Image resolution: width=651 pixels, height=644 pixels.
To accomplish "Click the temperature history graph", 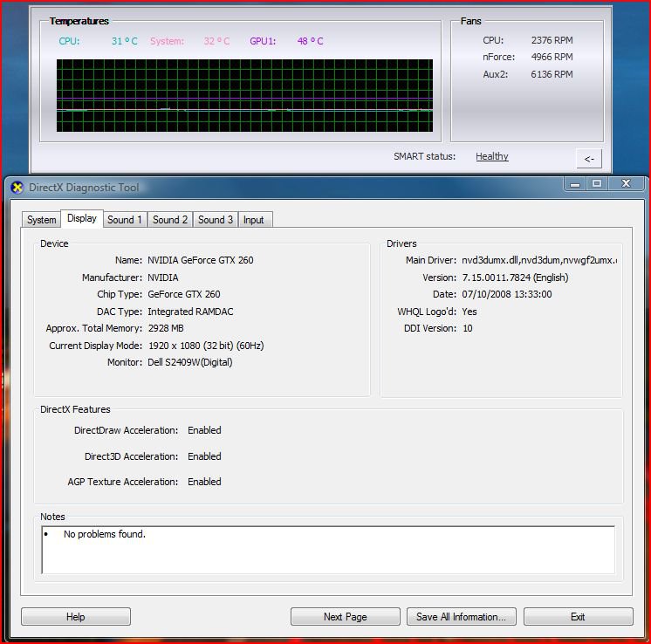I will 244,95.
